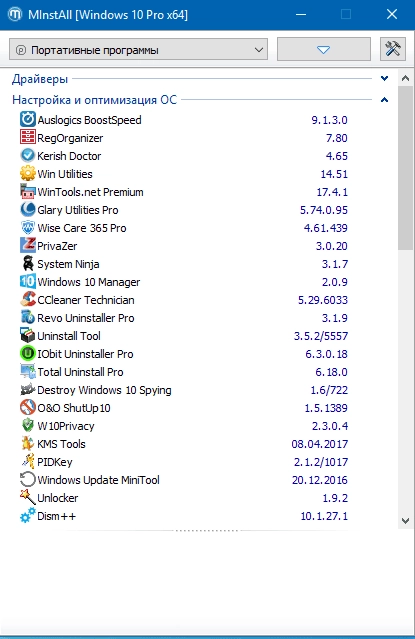Select Destroy Windows 10 Spying entry

point(184,390)
